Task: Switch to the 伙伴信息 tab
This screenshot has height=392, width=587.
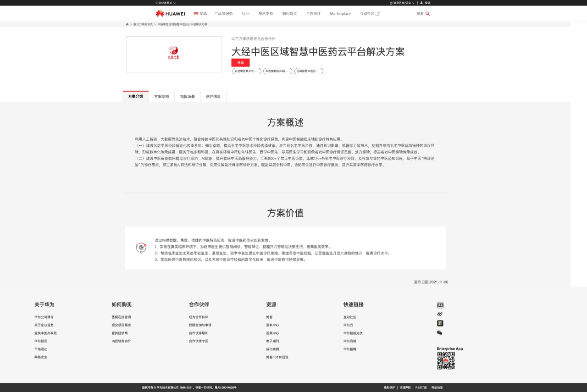Action: (213, 97)
